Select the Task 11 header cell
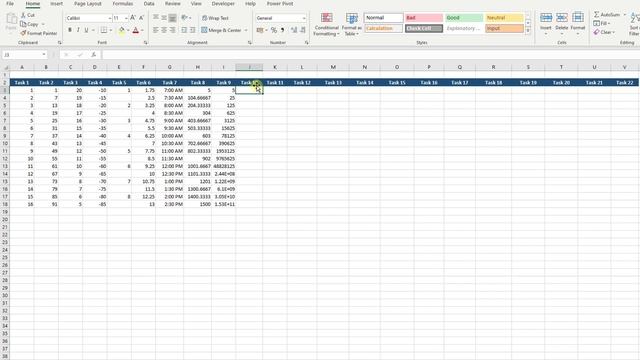Image resolution: width=640 pixels, height=360 pixels. (x=275, y=82)
